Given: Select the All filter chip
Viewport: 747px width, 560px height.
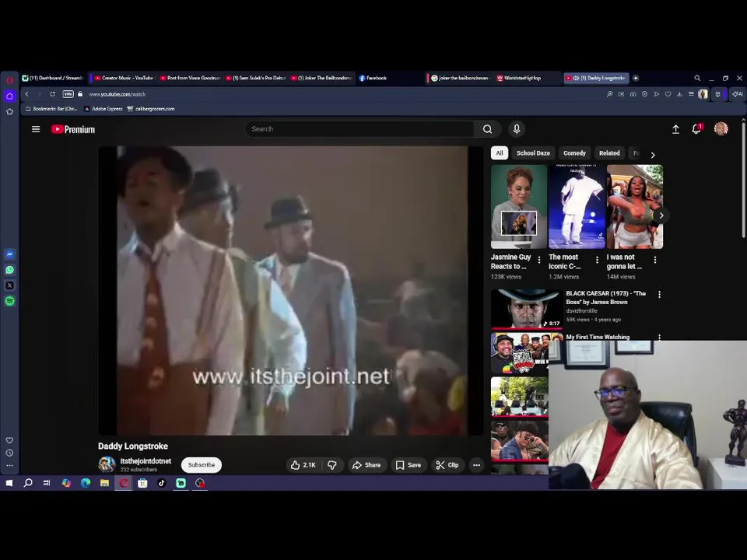Looking at the screenshot, I should tap(500, 153).
